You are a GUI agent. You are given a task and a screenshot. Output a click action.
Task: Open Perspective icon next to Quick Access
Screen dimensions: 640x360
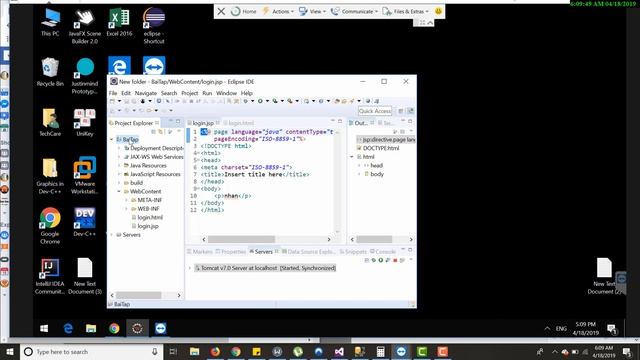point(401,111)
